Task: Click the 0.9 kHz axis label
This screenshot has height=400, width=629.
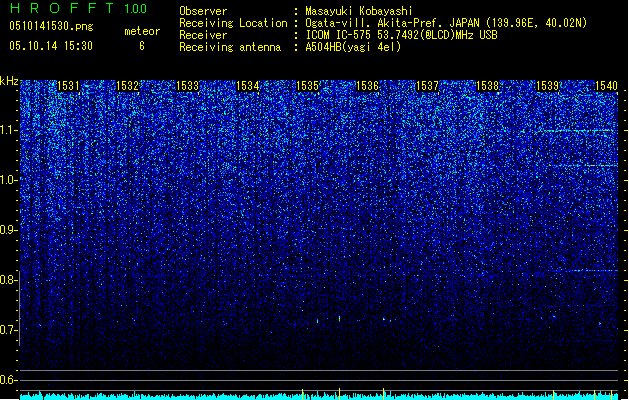Action: [x=9, y=230]
